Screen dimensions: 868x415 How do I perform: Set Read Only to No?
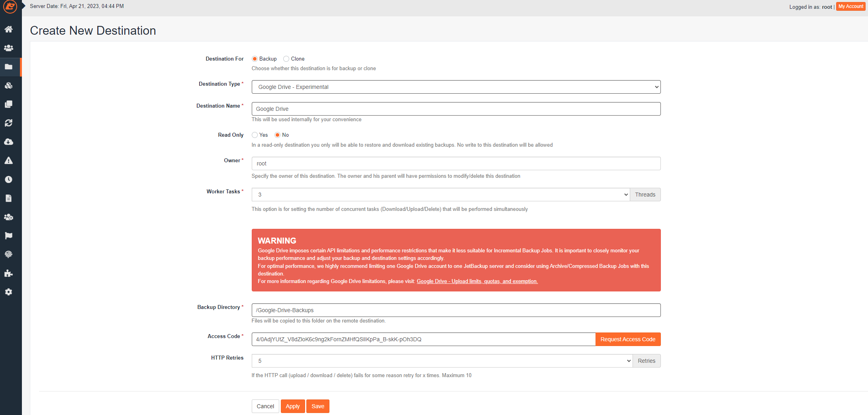tap(277, 135)
